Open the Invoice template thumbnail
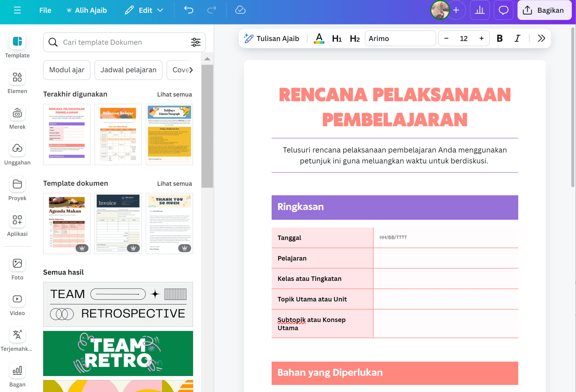This screenshot has height=392, width=576. (x=118, y=224)
